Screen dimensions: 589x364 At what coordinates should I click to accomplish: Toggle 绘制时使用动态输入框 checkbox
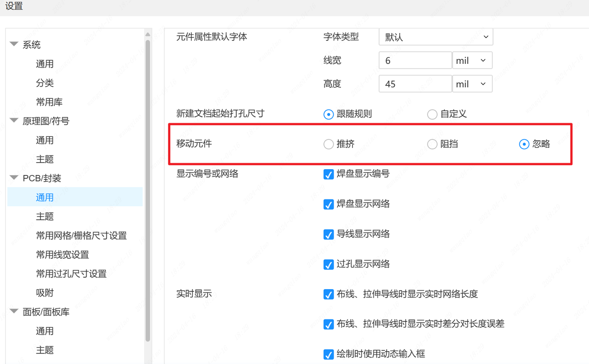(x=329, y=354)
